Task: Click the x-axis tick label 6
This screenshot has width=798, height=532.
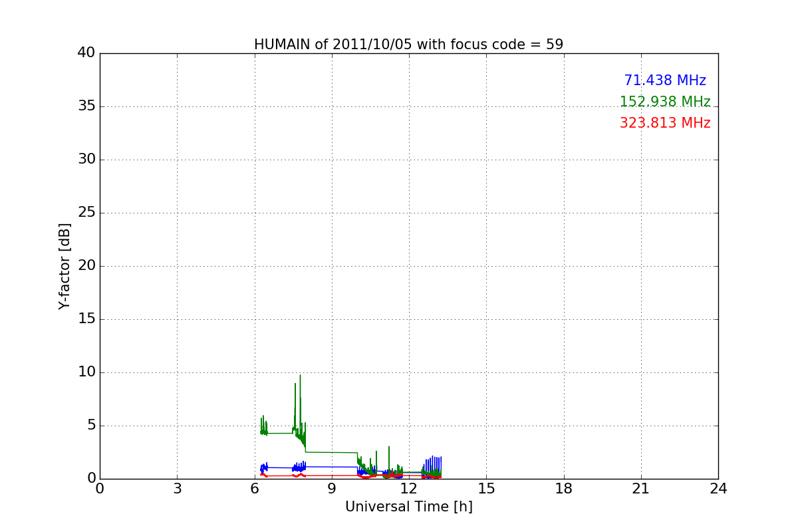Action: (x=255, y=489)
